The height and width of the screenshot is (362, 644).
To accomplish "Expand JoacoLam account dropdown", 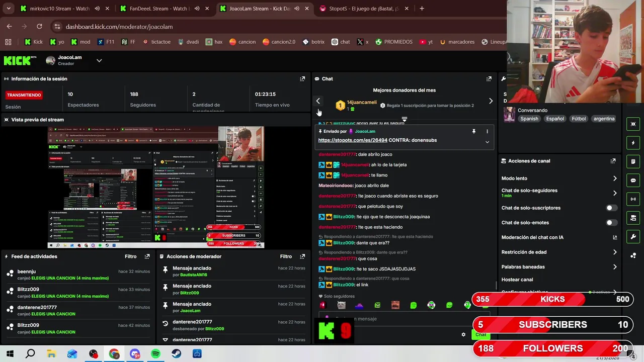I will tap(99, 61).
